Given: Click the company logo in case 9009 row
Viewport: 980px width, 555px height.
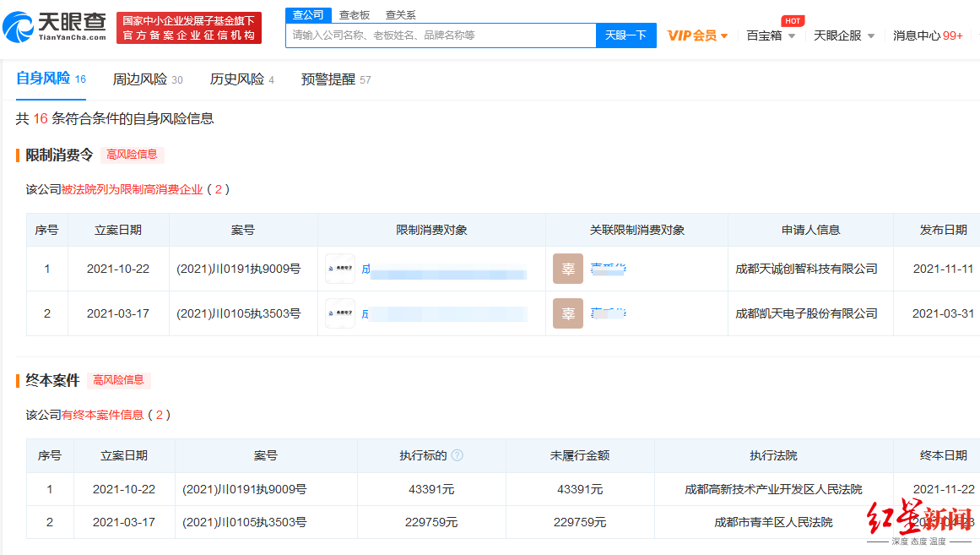Looking at the screenshot, I should coord(340,269).
